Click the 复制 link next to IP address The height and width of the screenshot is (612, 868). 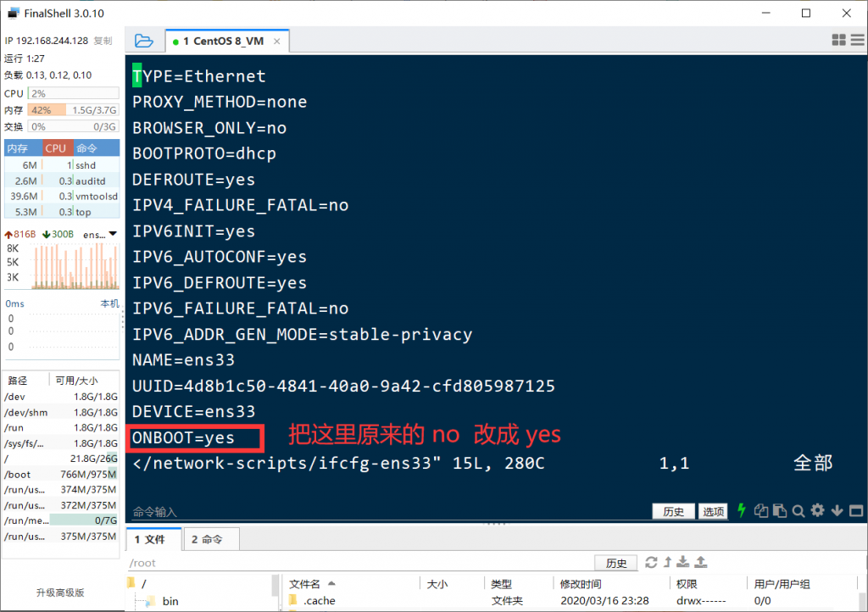click(x=103, y=41)
